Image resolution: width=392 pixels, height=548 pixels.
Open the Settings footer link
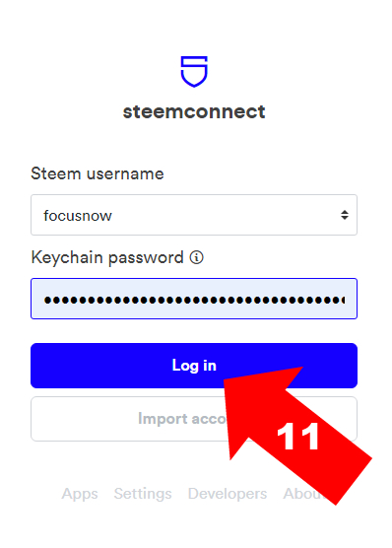click(143, 494)
